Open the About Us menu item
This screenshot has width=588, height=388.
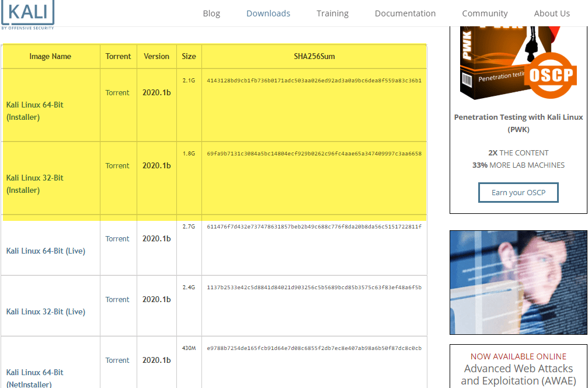click(552, 13)
